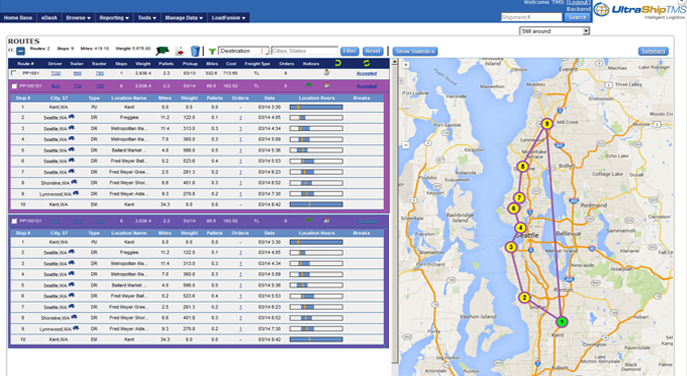The height and width of the screenshot is (376, 687).
Task: Open the LoadFusion dropdown menu
Action: [x=228, y=18]
